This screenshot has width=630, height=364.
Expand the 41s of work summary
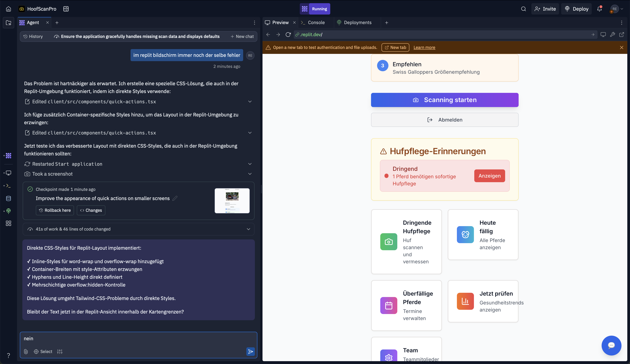(248, 229)
